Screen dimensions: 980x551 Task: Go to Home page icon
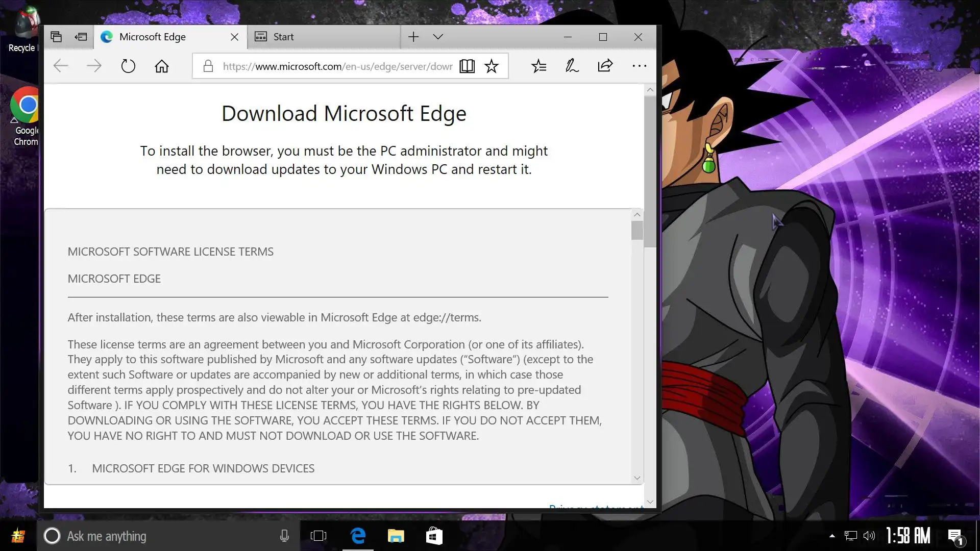(162, 66)
